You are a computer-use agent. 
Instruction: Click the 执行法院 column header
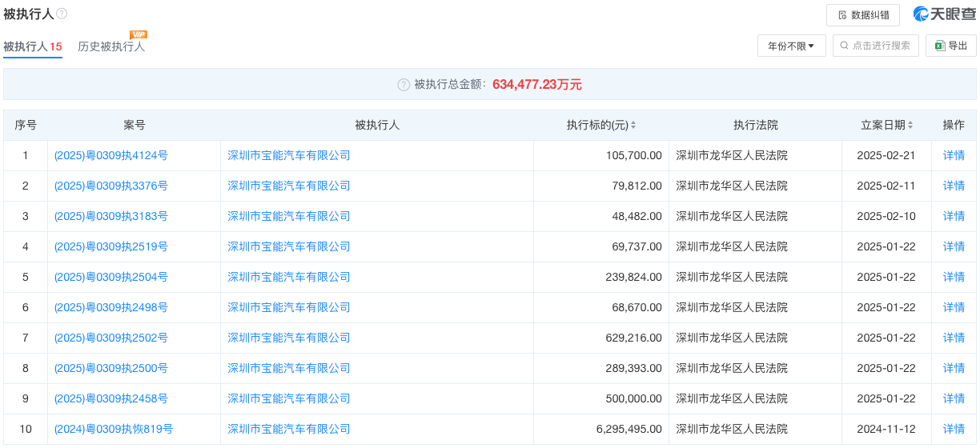pos(755,126)
